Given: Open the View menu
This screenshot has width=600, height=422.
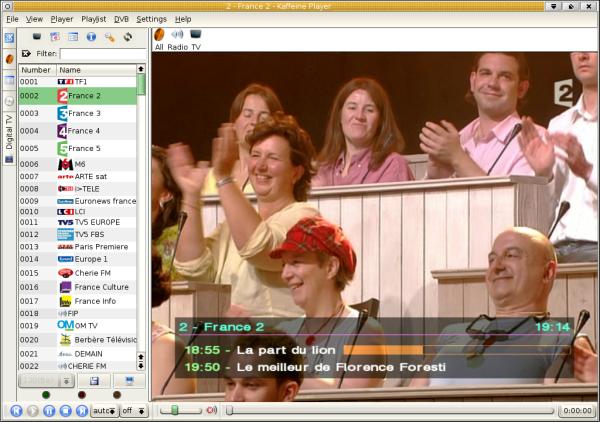Looking at the screenshot, I should click(34, 19).
